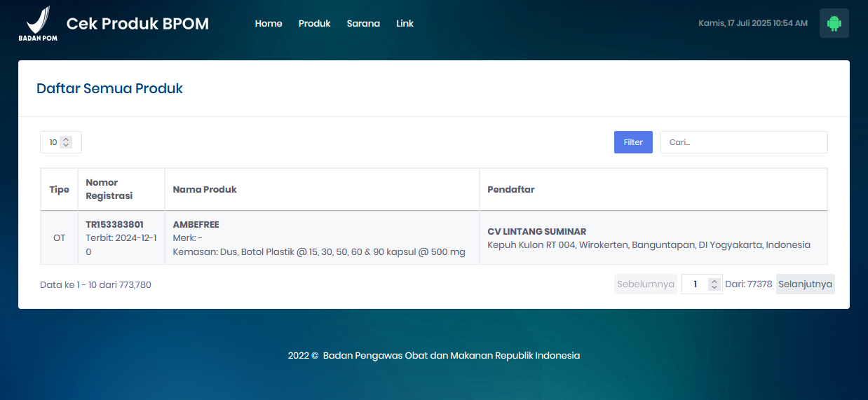Click the Badan POM logo
Viewport: 868px width, 400px height.
(x=38, y=23)
